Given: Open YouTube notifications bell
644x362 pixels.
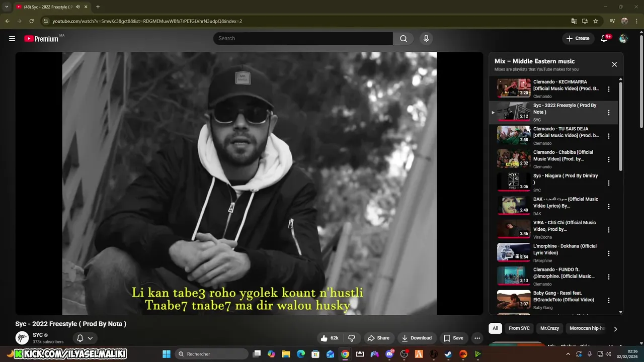Looking at the screenshot, I should click(605, 39).
